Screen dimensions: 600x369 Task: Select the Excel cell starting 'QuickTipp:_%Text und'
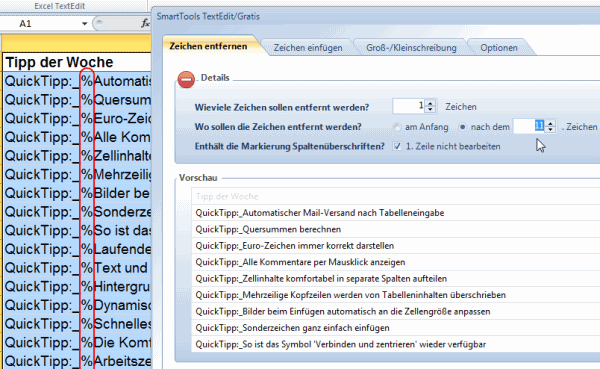coord(77,268)
